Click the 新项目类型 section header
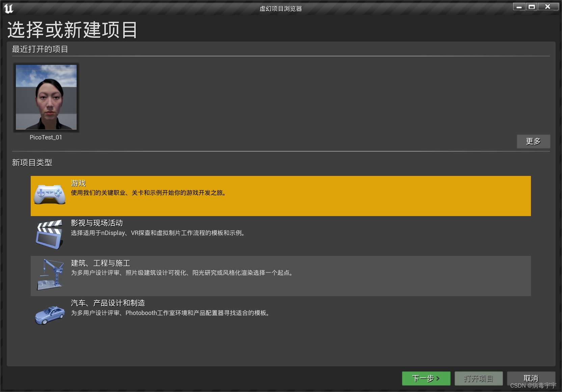 point(32,163)
